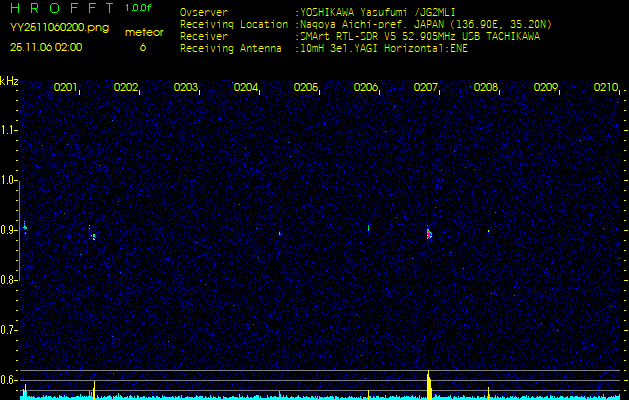Click the Receiving Antenna description line
This screenshot has height=400, width=629.
[322, 47]
